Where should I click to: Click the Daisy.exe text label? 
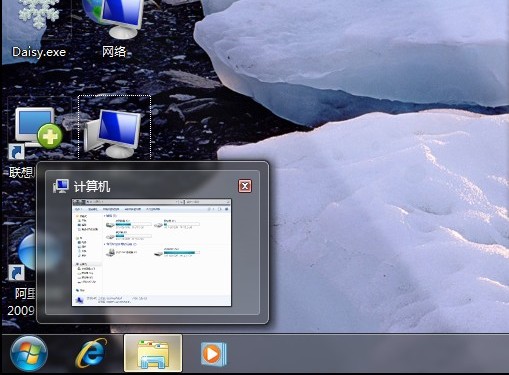tap(39, 52)
